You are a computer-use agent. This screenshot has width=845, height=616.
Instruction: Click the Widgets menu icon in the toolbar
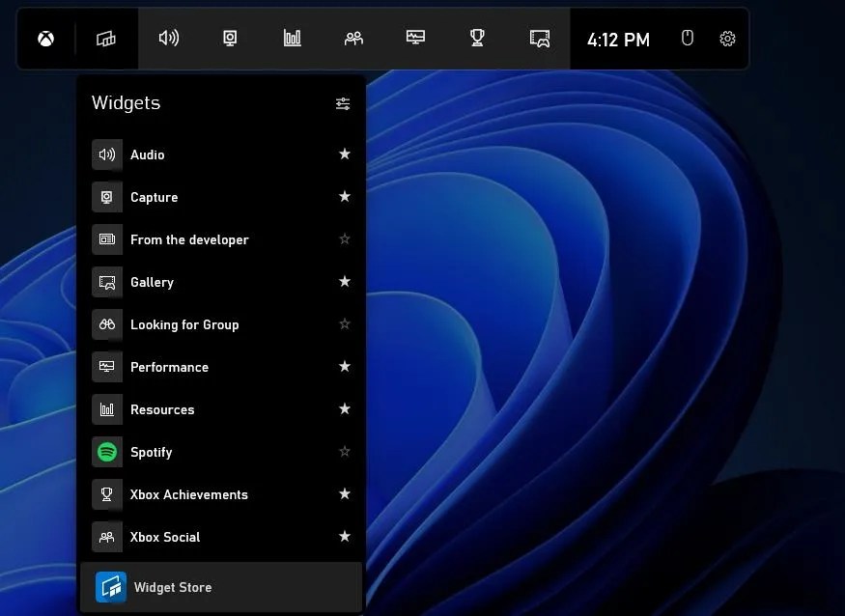(x=106, y=39)
